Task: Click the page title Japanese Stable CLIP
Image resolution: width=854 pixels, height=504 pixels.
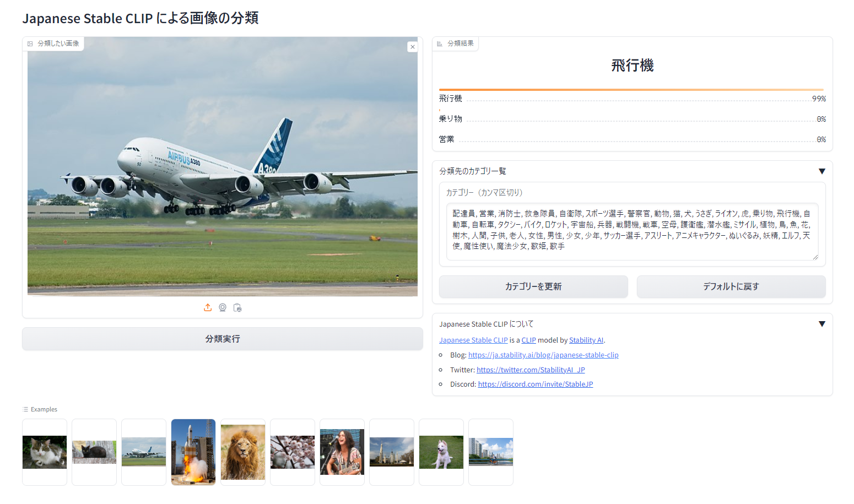Action: [140, 18]
